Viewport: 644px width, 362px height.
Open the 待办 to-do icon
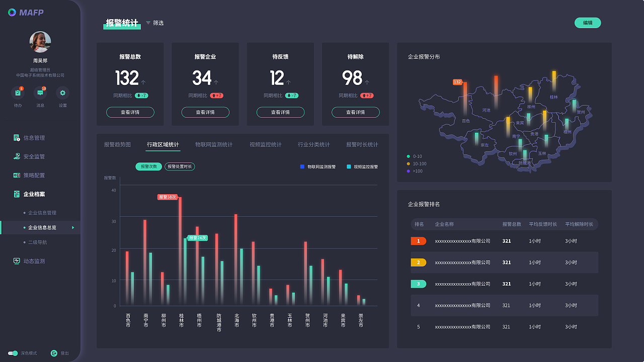(x=18, y=93)
